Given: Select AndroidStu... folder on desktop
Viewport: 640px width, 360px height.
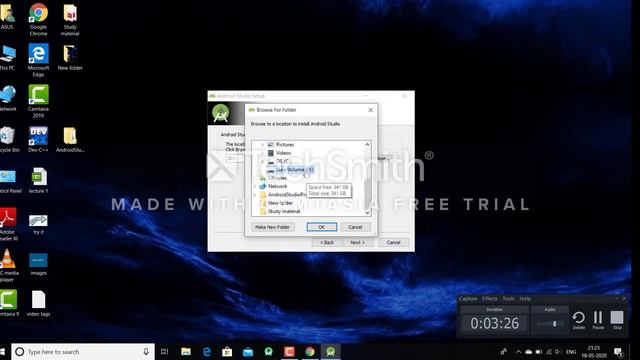Looking at the screenshot, I should (x=70, y=140).
